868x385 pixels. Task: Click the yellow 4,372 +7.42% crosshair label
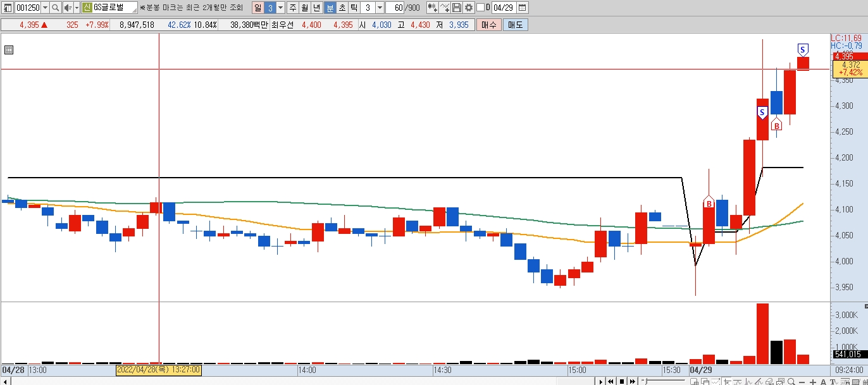pos(850,69)
